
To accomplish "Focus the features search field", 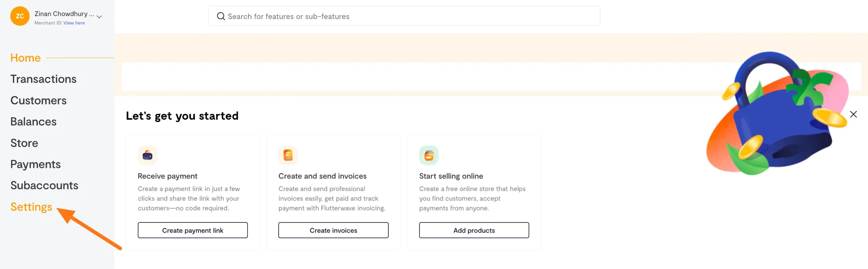I will tap(404, 16).
